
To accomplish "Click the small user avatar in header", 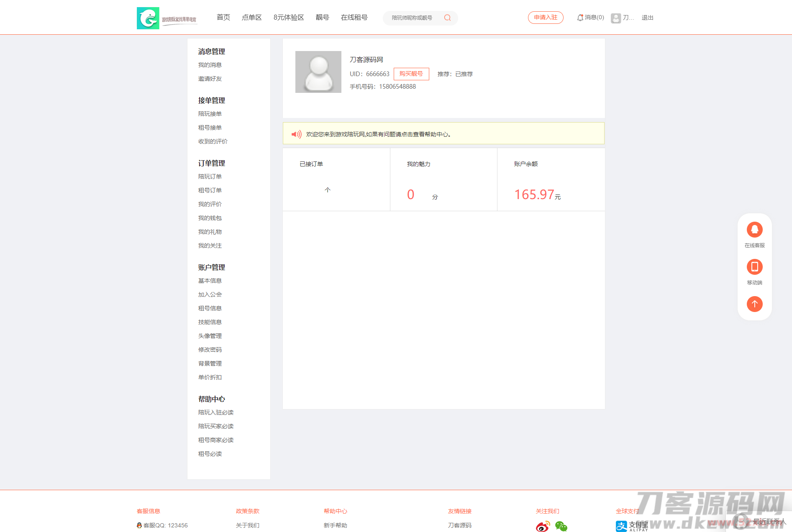I will [x=615, y=18].
